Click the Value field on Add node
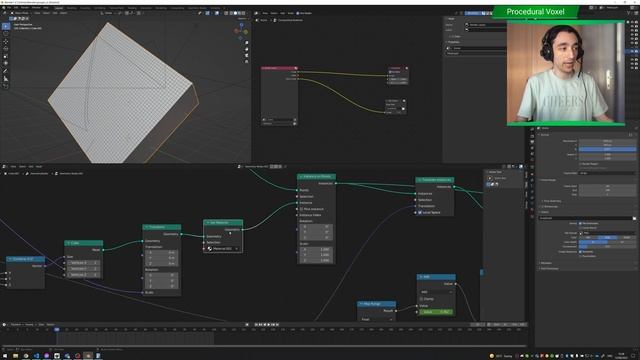 (436, 312)
